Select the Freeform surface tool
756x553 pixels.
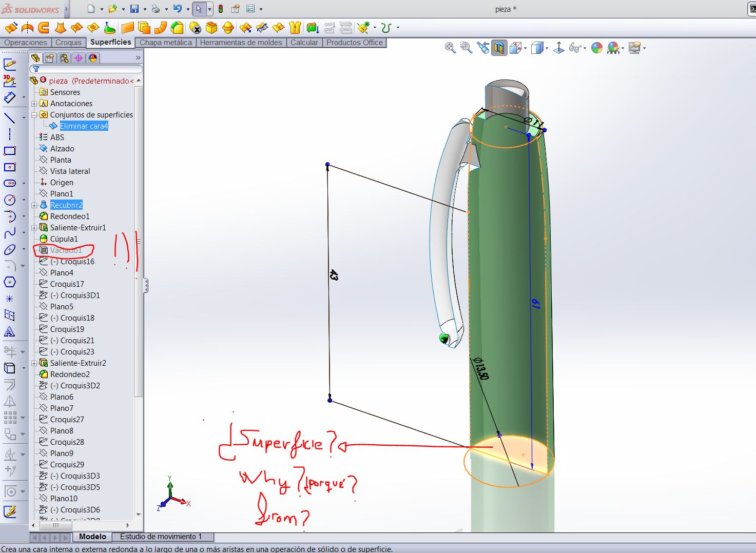point(109,27)
